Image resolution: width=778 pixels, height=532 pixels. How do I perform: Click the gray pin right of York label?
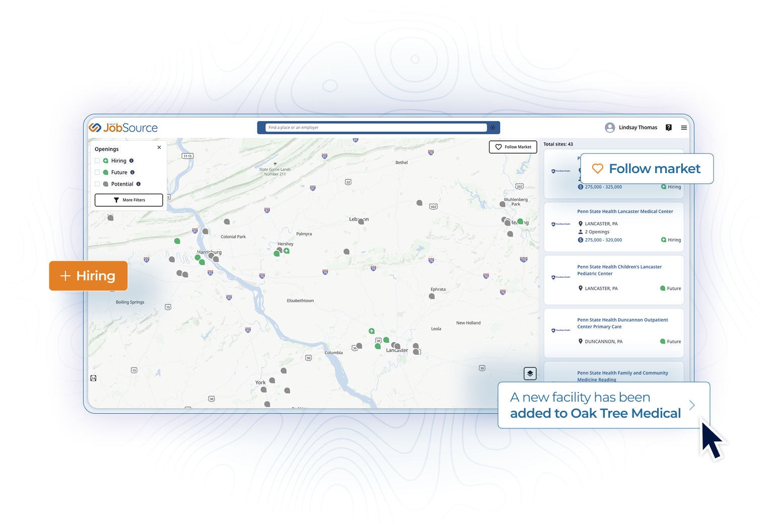[272, 381]
